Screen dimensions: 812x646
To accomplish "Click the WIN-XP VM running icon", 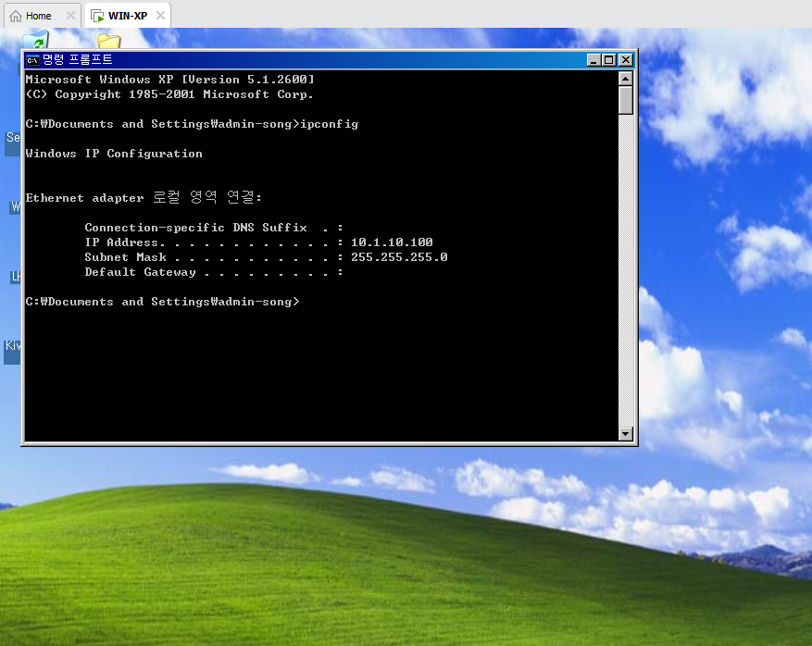I will pyautogui.click(x=97, y=16).
